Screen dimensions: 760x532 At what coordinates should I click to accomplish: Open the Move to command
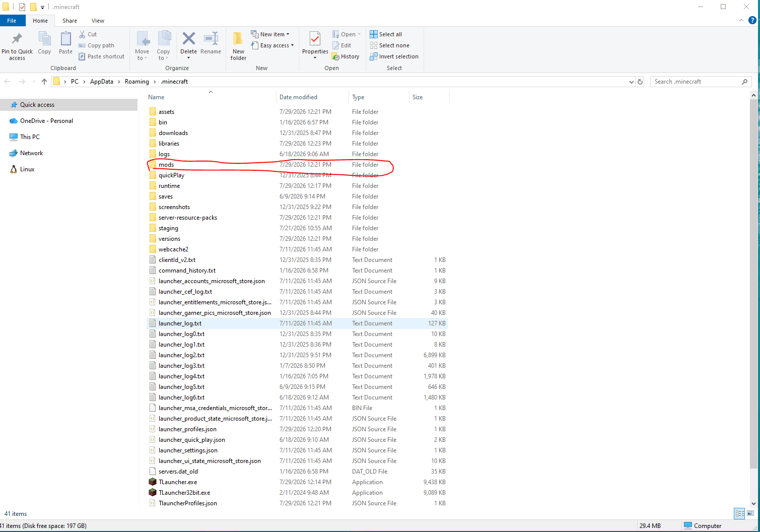coord(142,46)
